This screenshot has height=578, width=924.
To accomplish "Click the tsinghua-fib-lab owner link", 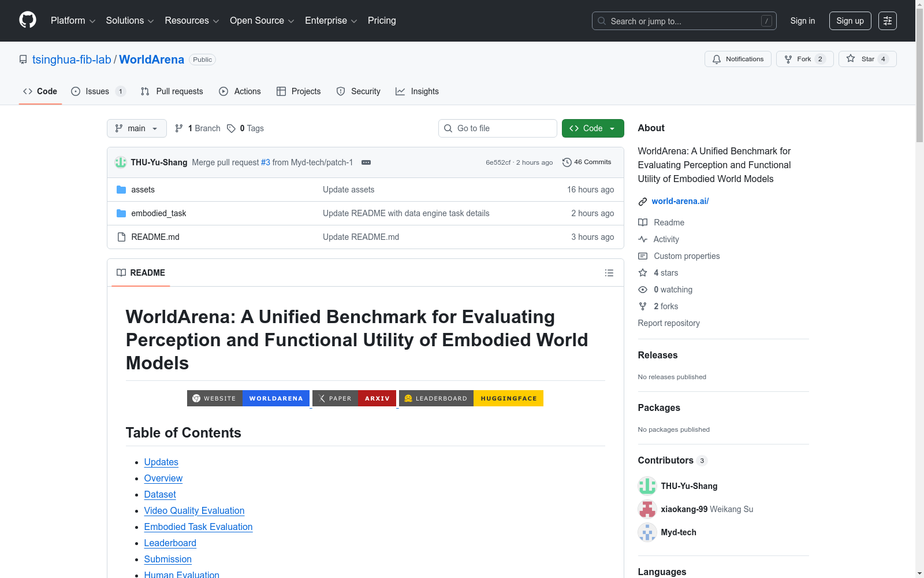I will 72,60.
